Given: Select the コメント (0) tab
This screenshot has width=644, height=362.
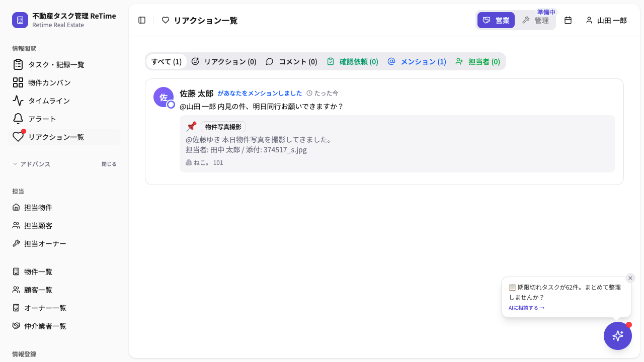Looking at the screenshot, I should [291, 61].
